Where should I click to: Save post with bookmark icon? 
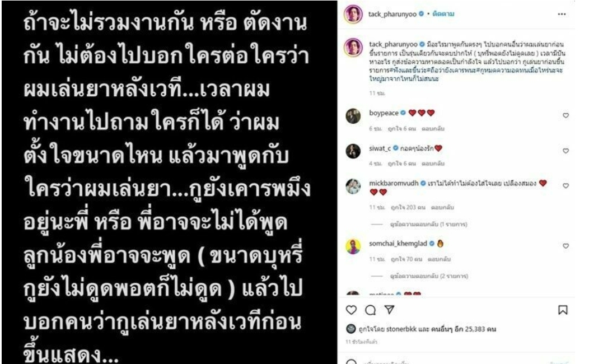(563, 310)
